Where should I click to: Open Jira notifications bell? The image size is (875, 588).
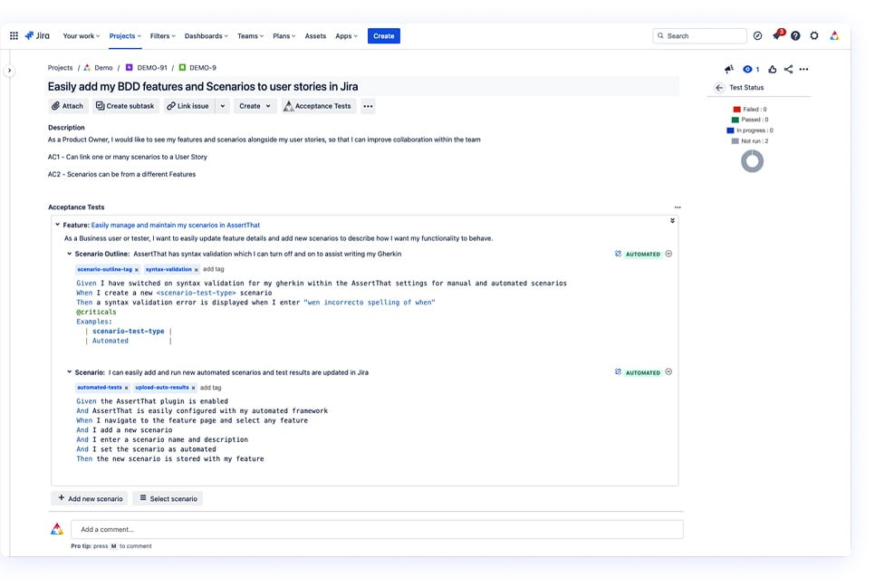[777, 35]
